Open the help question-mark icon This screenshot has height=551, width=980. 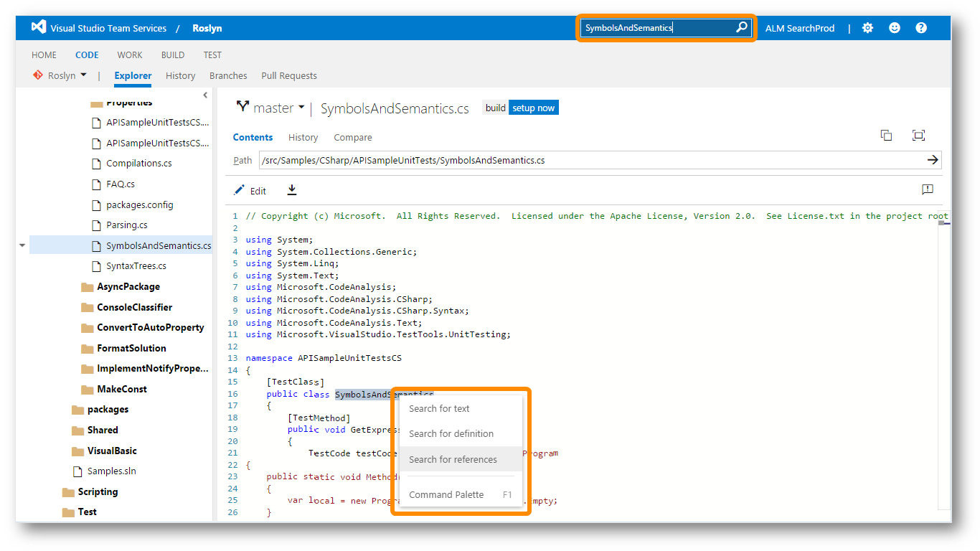pos(920,27)
